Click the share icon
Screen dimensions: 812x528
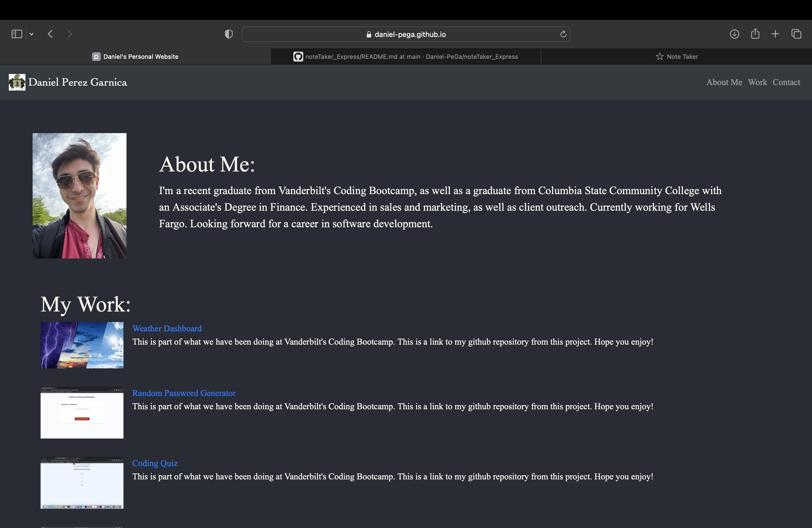755,34
